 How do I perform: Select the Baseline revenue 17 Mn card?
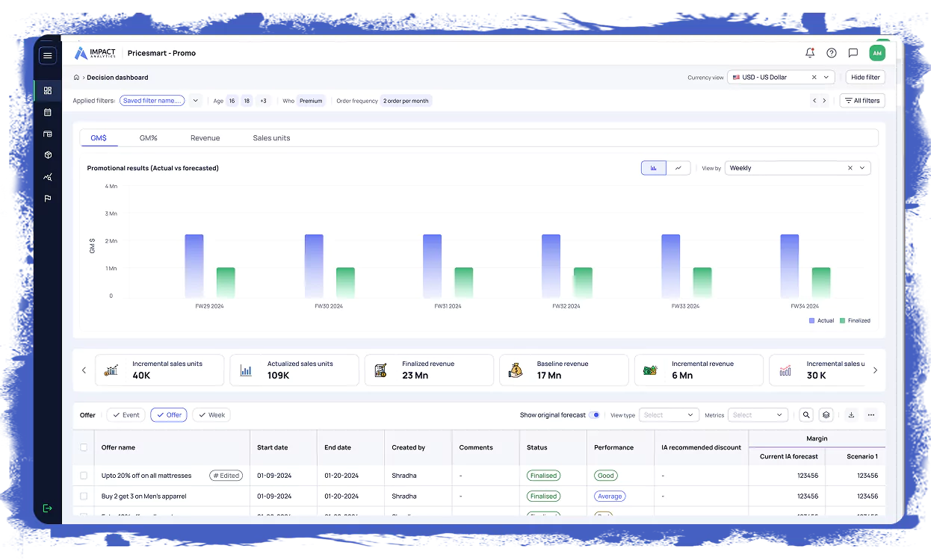point(564,370)
